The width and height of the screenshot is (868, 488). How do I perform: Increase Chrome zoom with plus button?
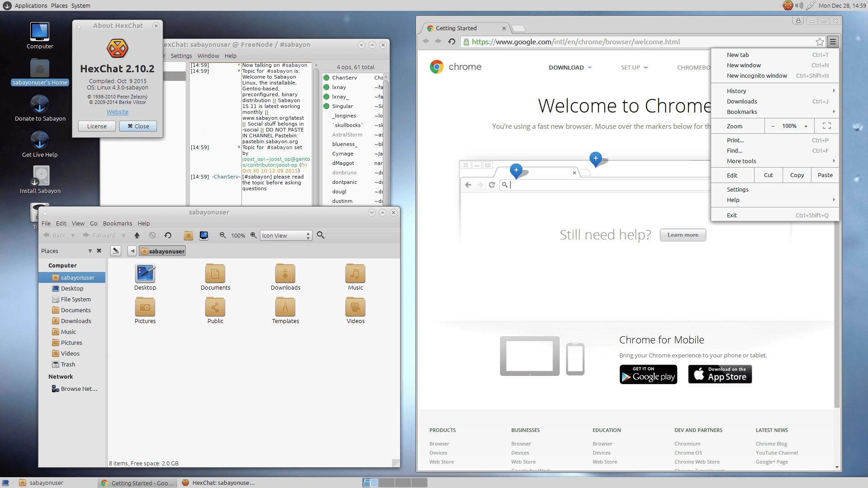[x=806, y=126]
